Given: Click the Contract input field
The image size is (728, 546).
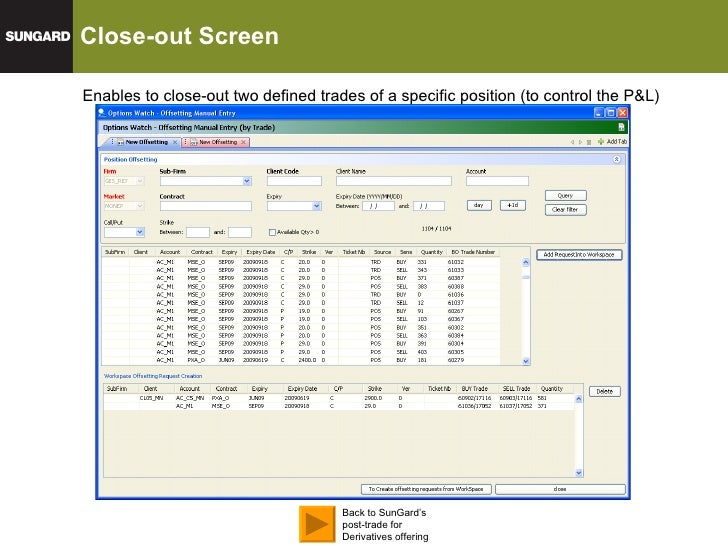Looking at the screenshot, I should click(206, 206).
